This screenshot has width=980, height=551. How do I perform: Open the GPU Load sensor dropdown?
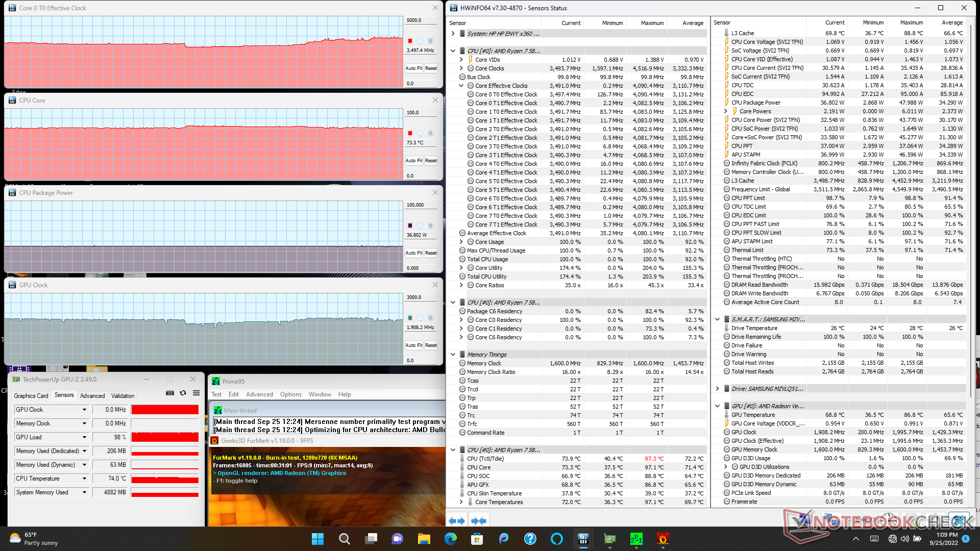pos(84,437)
